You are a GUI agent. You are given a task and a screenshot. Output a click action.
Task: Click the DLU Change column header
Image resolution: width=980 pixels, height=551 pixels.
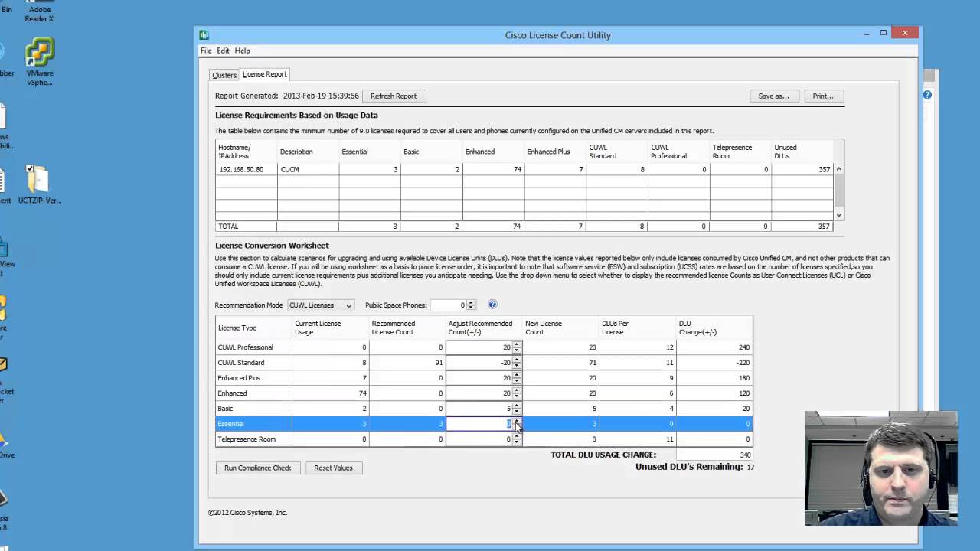(x=714, y=328)
